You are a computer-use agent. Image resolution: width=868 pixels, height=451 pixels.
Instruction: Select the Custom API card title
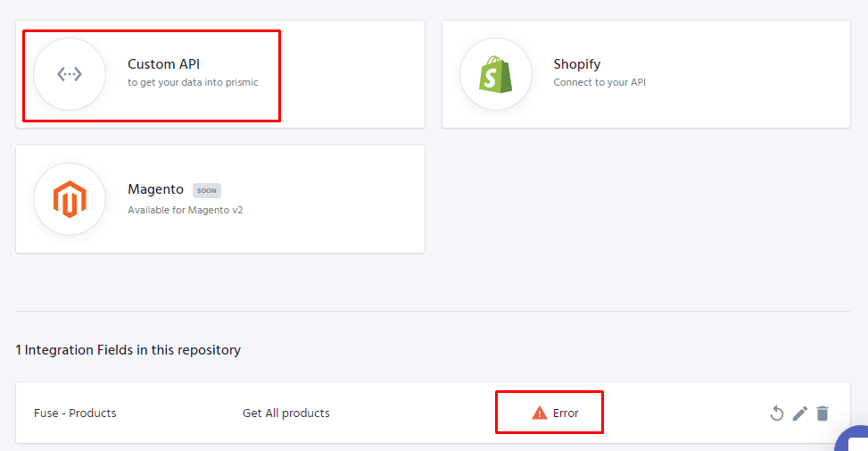click(x=163, y=64)
